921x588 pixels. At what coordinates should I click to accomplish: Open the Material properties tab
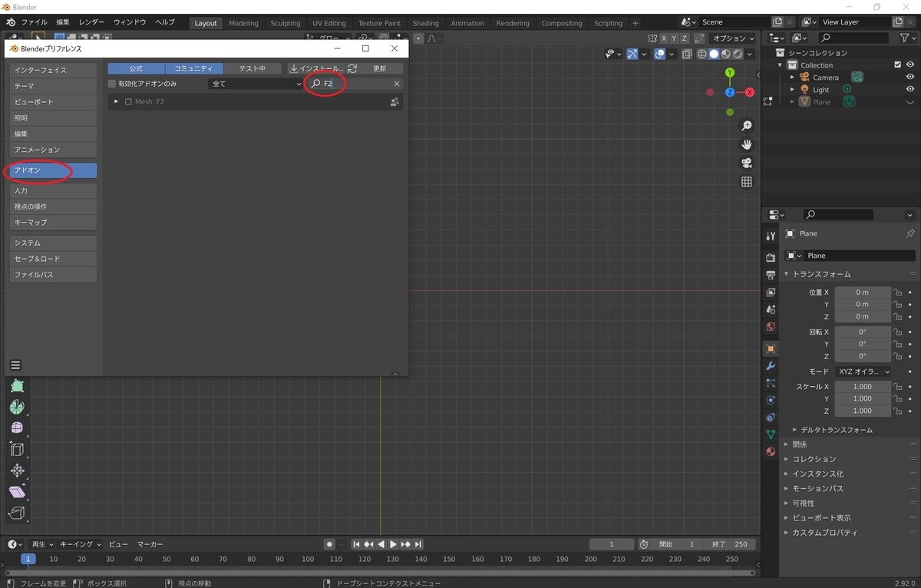[x=771, y=452]
